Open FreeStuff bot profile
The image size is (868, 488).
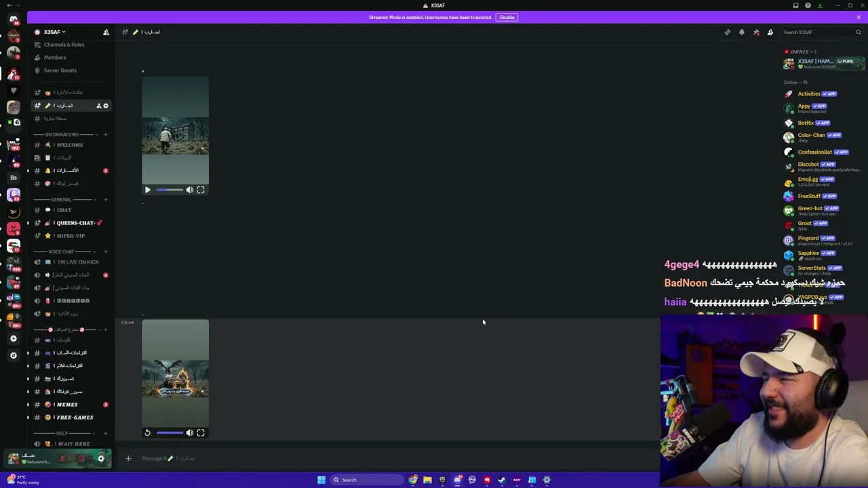[823, 196]
